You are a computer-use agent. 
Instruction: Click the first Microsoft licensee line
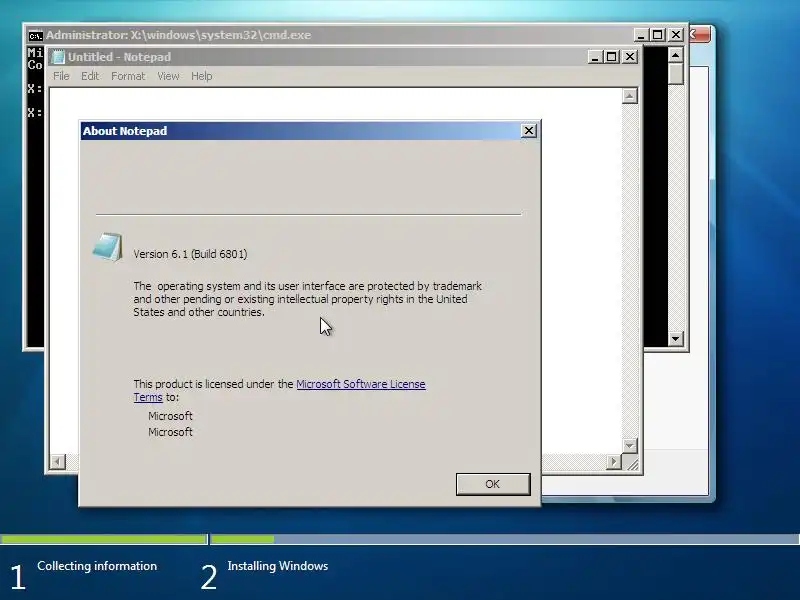[170, 416]
